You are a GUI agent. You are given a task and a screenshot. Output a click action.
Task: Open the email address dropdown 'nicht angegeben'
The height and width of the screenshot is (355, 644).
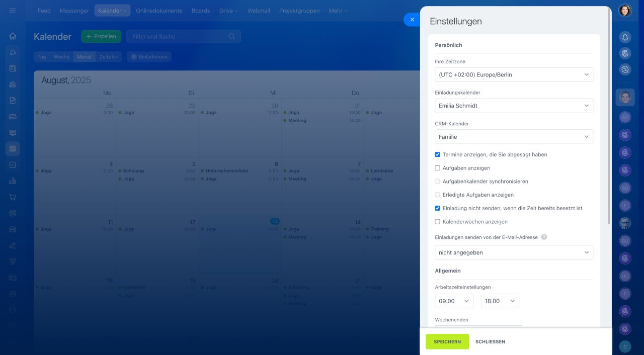click(x=514, y=252)
